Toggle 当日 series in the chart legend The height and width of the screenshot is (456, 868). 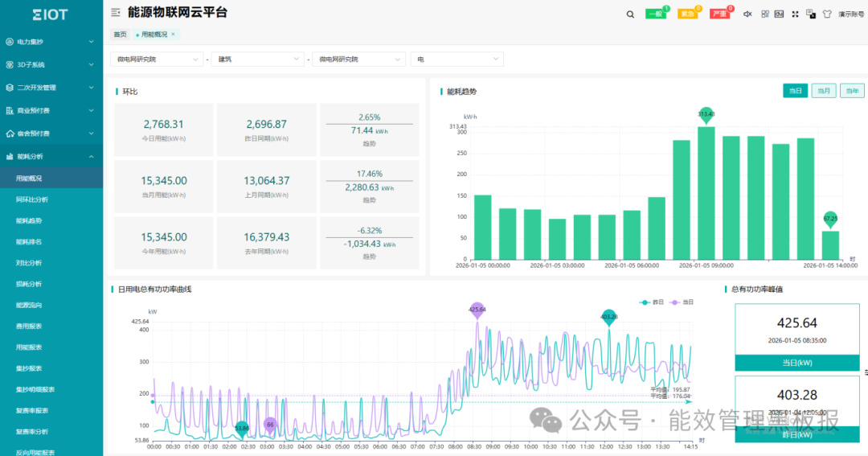click(x=682, y=302)
